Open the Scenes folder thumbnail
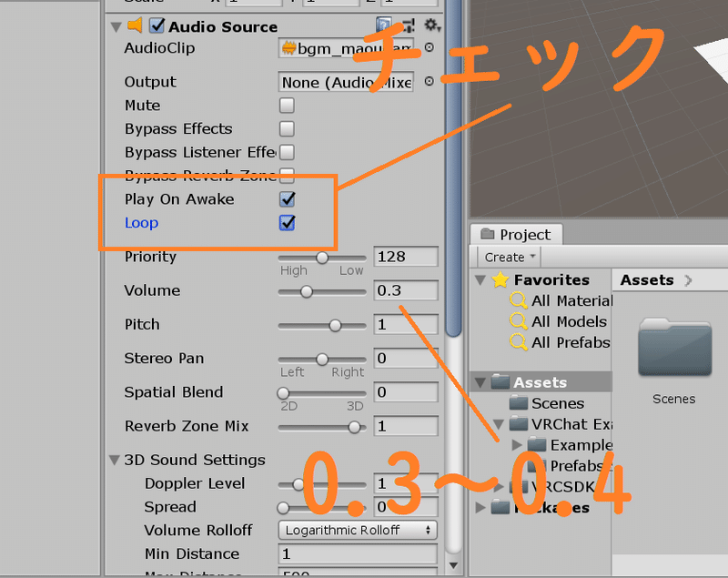This screenshot has height=578, width=728. click(674, 351)
